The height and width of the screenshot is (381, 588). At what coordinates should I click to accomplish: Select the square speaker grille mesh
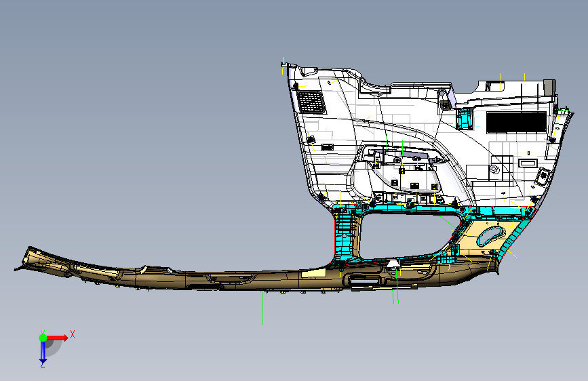pos(311,102)
